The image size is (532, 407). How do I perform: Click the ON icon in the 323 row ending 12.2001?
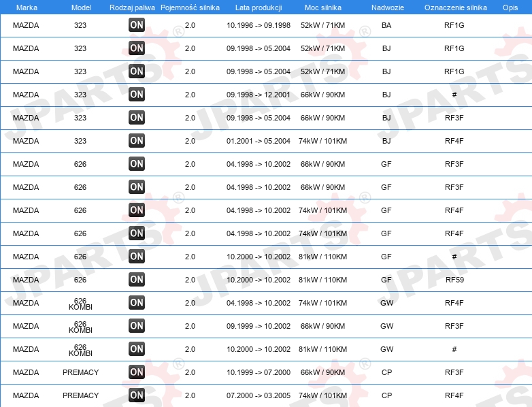[137, 95]
